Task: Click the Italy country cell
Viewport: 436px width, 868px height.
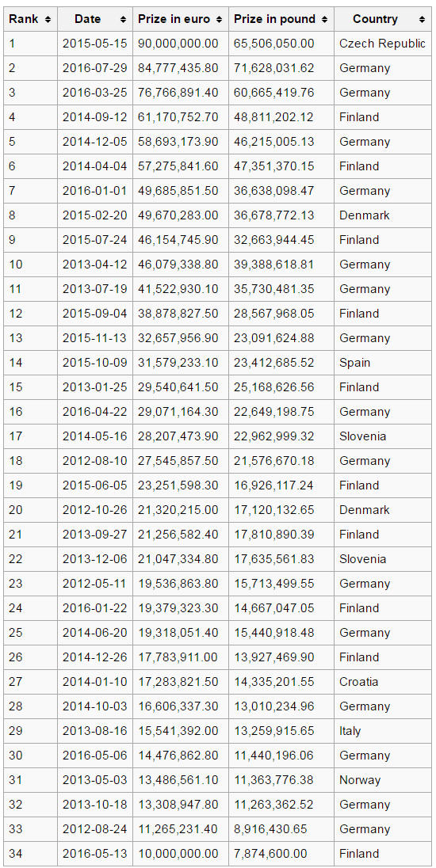Action: [x=383, y=731]
